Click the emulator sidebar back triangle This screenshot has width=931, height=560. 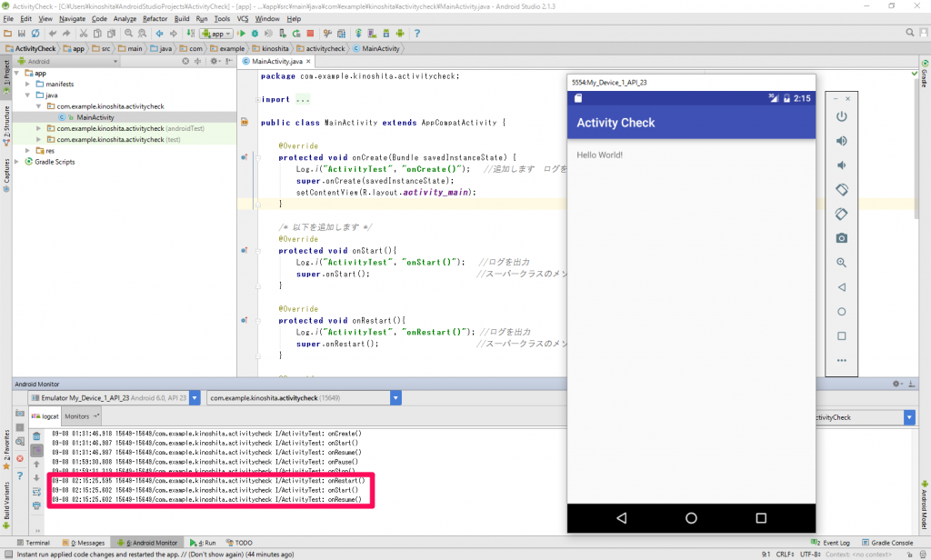pos(841,287)
